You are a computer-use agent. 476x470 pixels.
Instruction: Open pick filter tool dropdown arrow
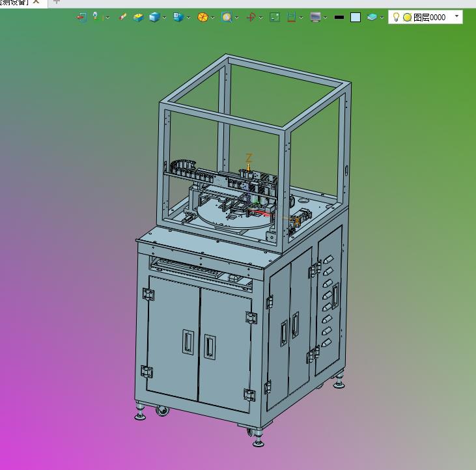click(107, 18)
